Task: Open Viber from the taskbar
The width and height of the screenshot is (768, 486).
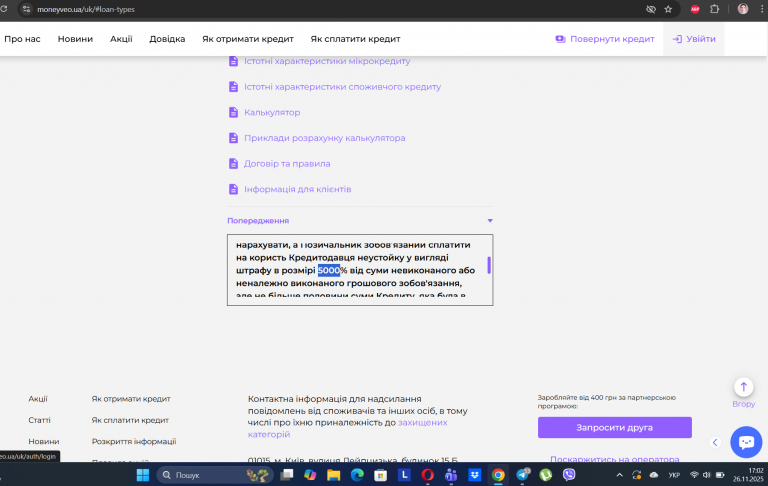Action: pos(569,475)
